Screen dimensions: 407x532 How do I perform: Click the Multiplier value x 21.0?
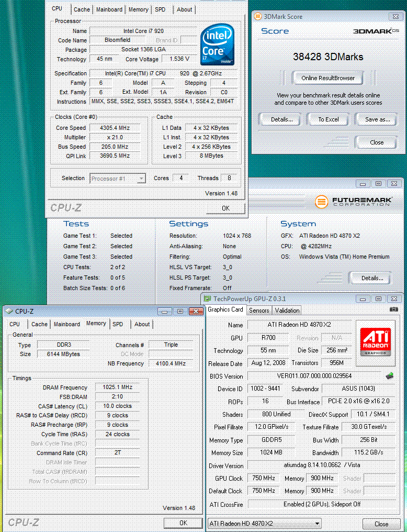115,137
